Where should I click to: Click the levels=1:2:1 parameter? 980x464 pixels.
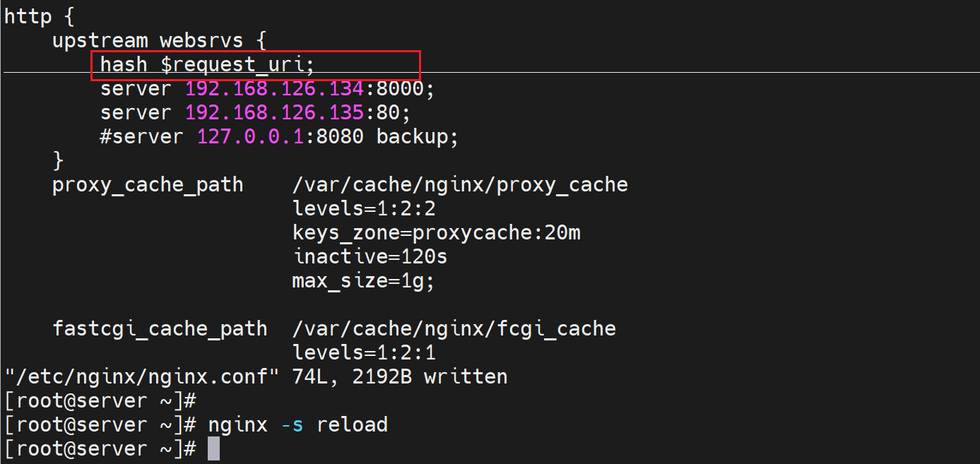click(364, 353)
